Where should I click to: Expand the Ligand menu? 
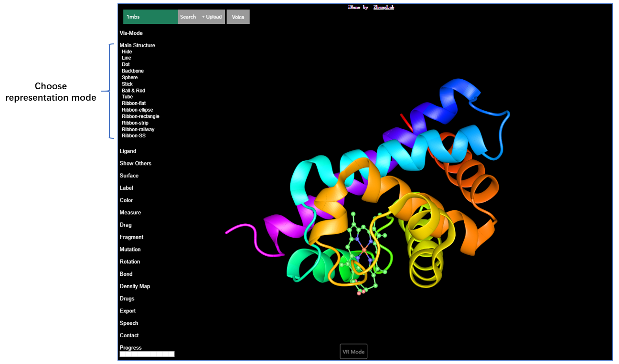click(x=128, y=151)
